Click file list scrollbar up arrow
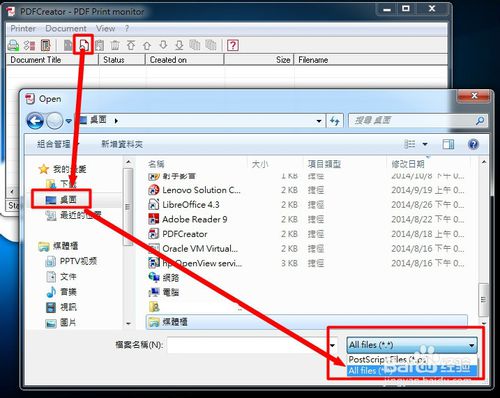 484,162
